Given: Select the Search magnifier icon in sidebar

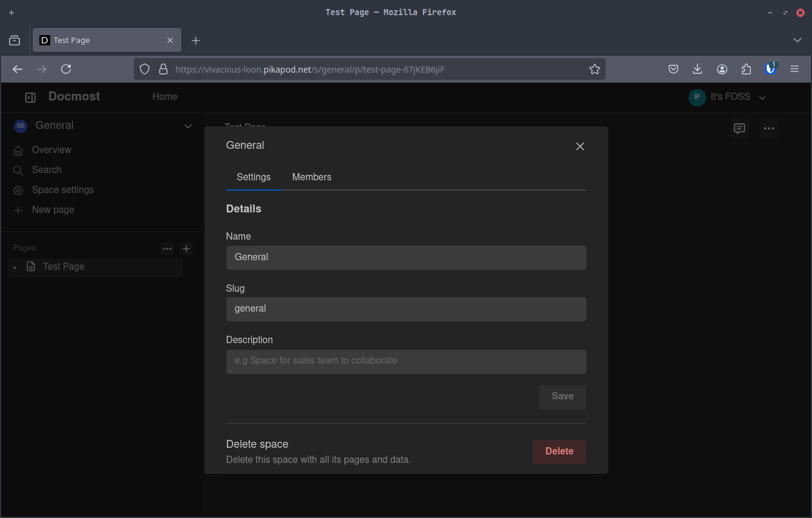Looking at the screenshot, I should (x=18, y=169).
